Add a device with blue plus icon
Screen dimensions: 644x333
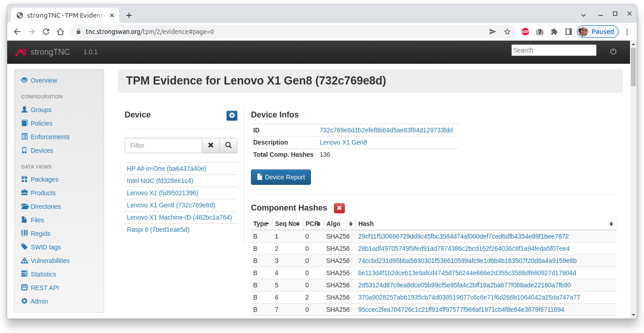[232, 116]
